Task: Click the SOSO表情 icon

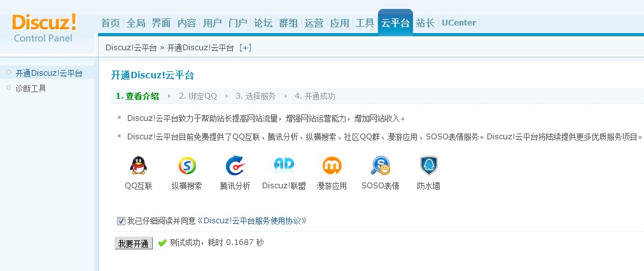Action: point(381,165)
